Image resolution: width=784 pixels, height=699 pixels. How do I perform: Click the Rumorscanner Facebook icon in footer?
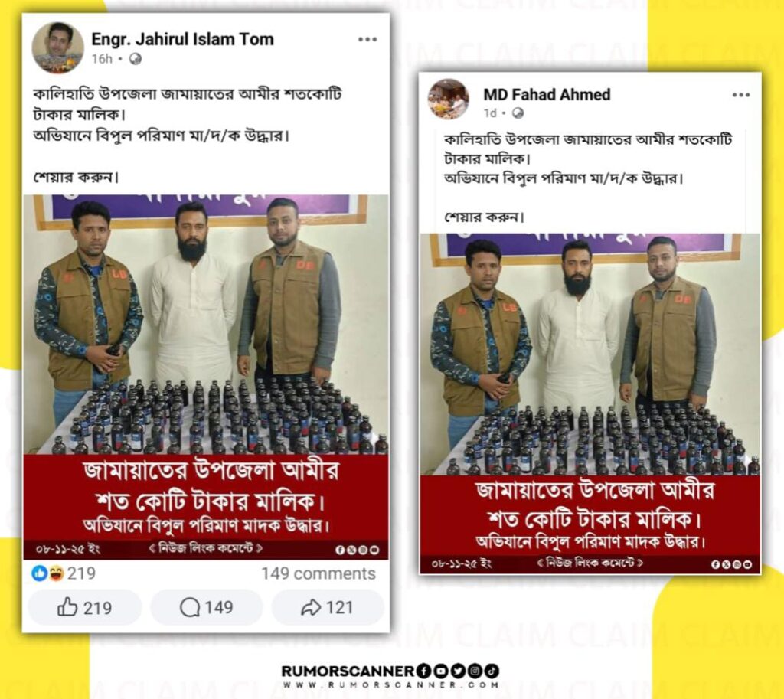pyautogui.click(x=423, y=671)
